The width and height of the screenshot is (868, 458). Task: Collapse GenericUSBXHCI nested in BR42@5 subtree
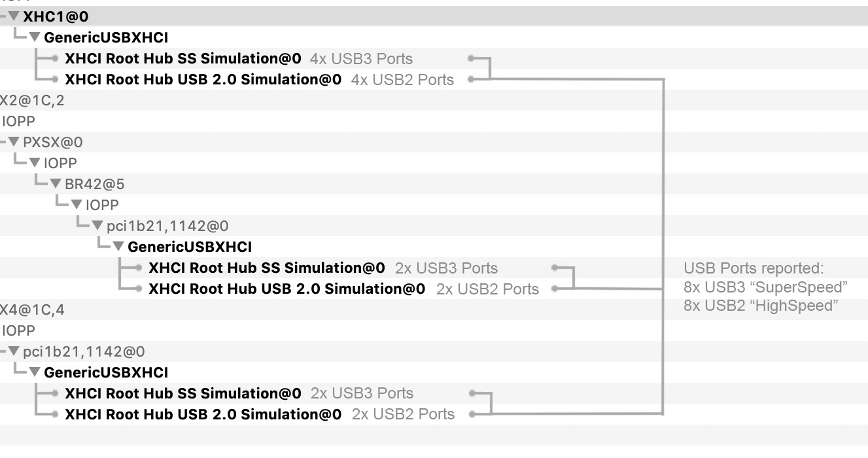point(119,247)
